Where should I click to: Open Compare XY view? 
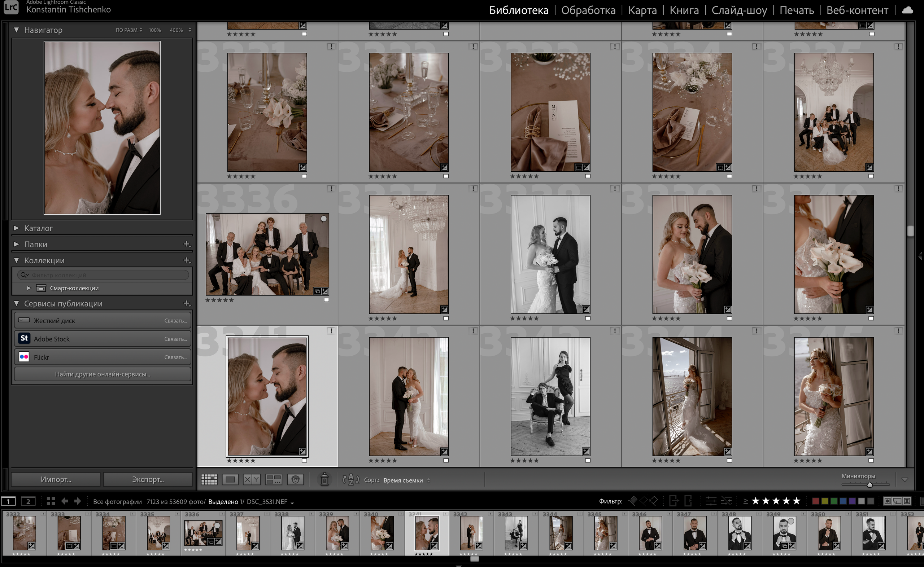click(251, 479)
